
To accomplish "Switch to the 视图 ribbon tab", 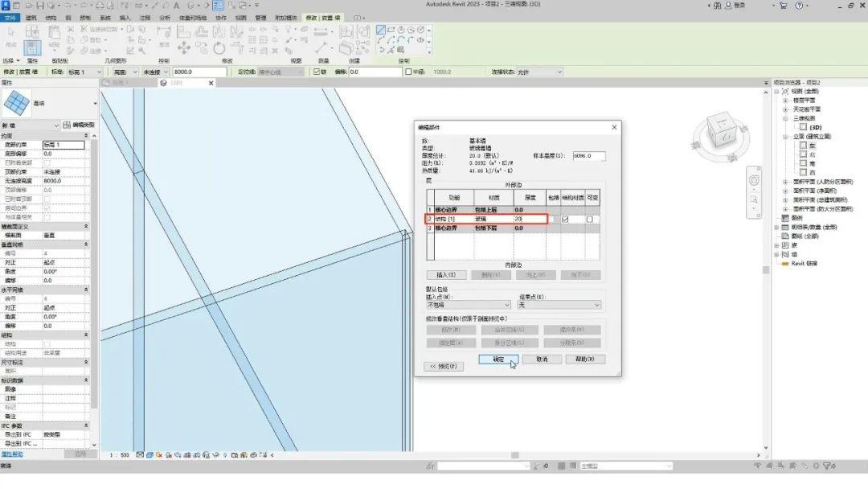I will [241, 17].
